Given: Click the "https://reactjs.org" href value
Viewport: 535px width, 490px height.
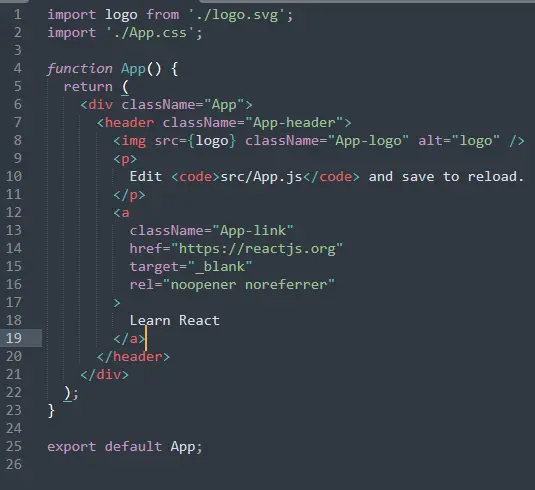Looking at the screenshot, I should [257, 249].
